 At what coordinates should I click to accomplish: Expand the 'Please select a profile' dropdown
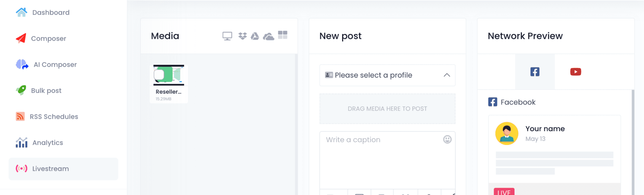coord(382,75)
